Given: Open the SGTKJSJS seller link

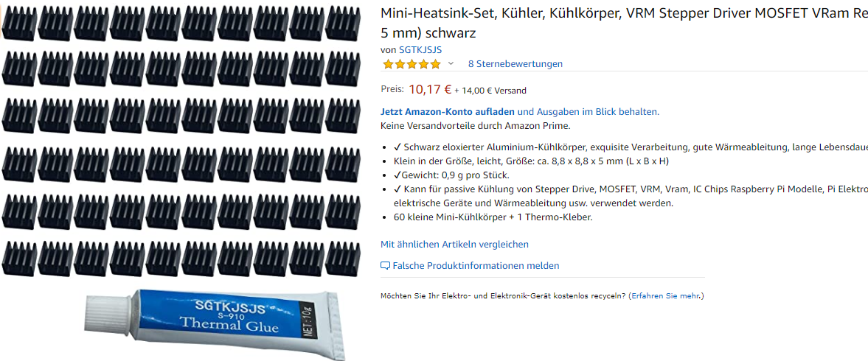Looking at the screenshot, I should [420, 50].
